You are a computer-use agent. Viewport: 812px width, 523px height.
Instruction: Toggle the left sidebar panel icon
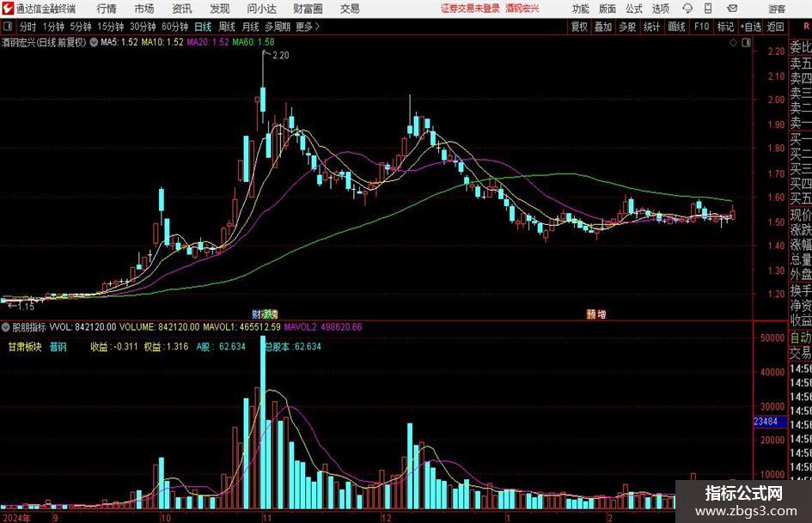(x=8, y=27)
